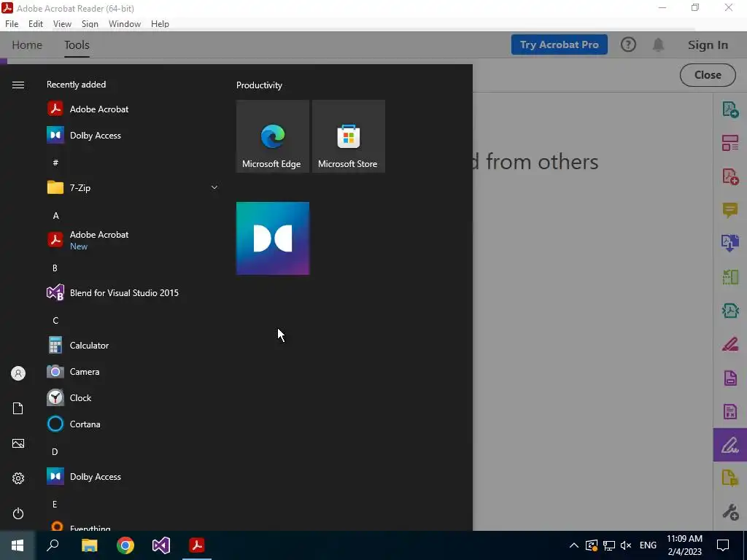The height and width of the screenshot is (560, 747).
Task: Open taskbar Search magnifier
Action: coord(53,545)
